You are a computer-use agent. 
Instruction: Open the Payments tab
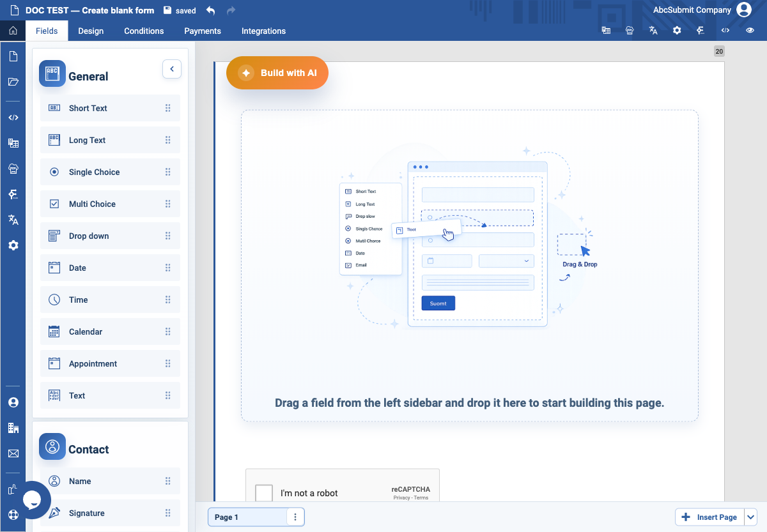pyautogui.click(x=203, y=31)
